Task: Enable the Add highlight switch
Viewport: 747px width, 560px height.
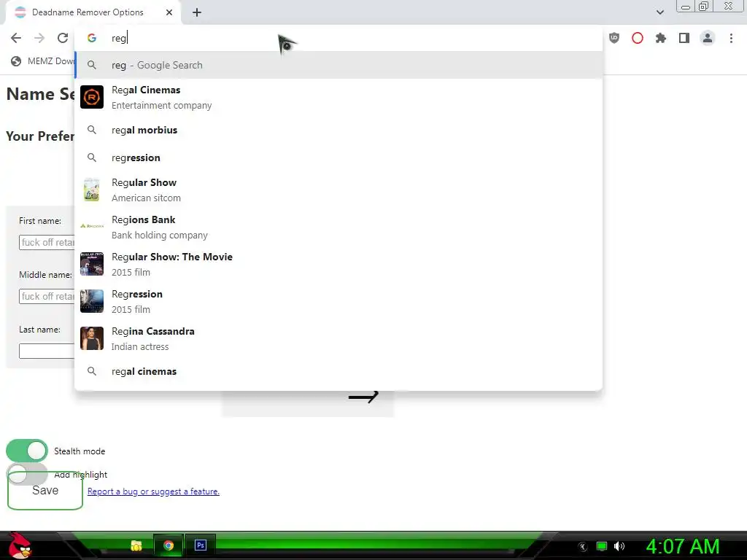Action: (27, 474)
